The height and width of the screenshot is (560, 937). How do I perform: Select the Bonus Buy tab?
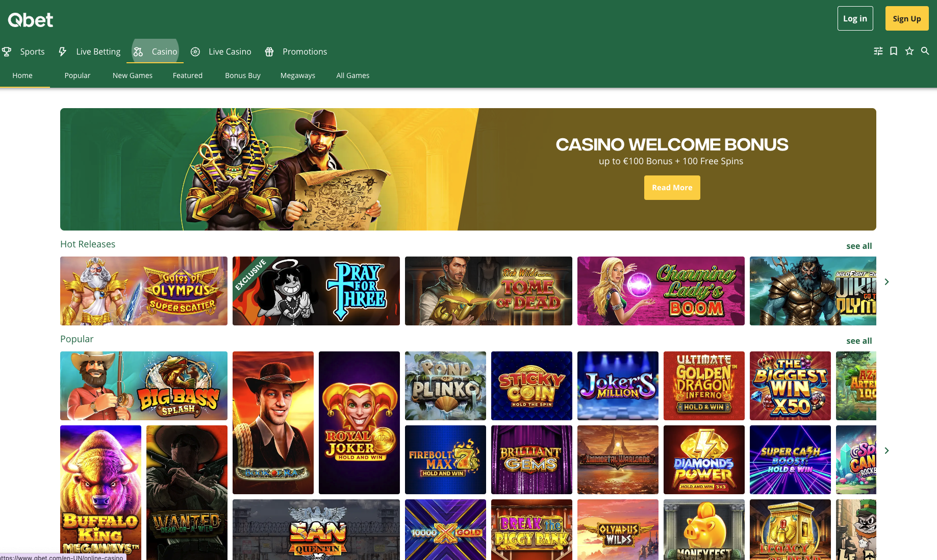[x=243, y=75]
